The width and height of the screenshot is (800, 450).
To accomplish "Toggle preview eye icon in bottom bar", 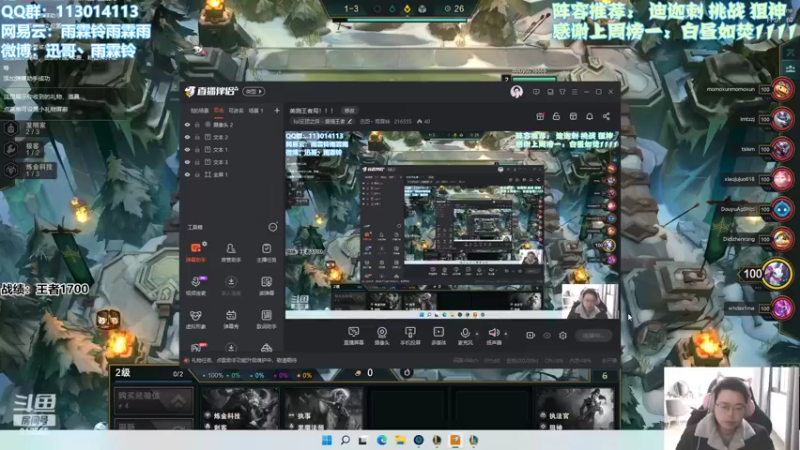I will pos(547,335).
